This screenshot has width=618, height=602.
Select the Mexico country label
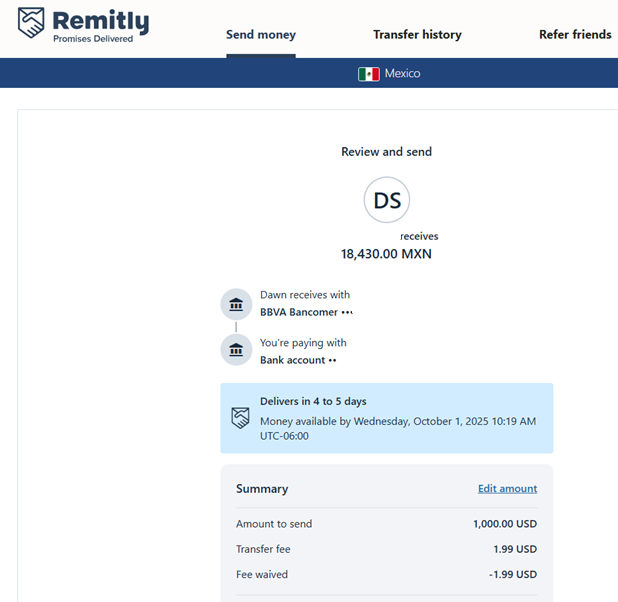[402, 74]
